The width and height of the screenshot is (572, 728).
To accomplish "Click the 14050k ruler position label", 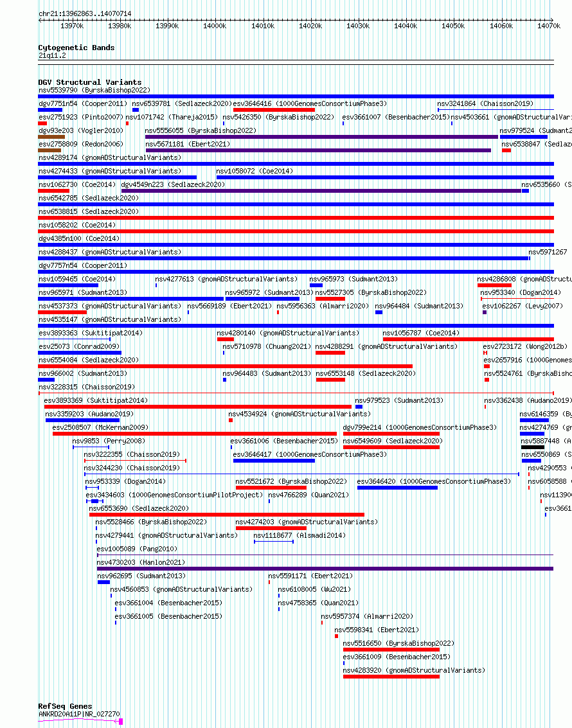I will point(453,26).
